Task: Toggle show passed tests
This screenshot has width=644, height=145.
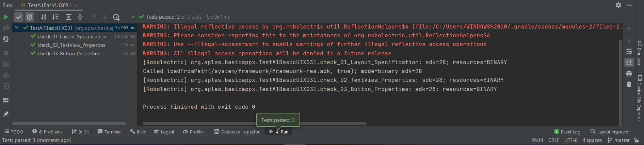Action: (19, 17)
